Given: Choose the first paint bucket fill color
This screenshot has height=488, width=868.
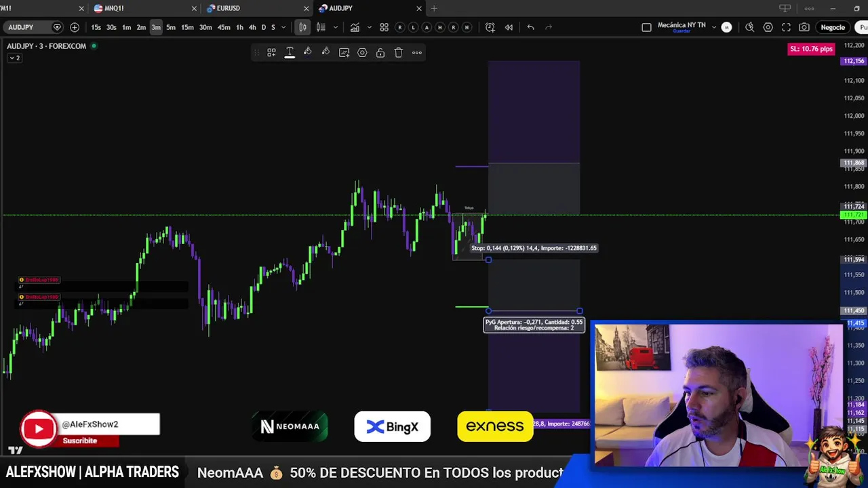Looking at the screenshot, I should tap(308, 52).
